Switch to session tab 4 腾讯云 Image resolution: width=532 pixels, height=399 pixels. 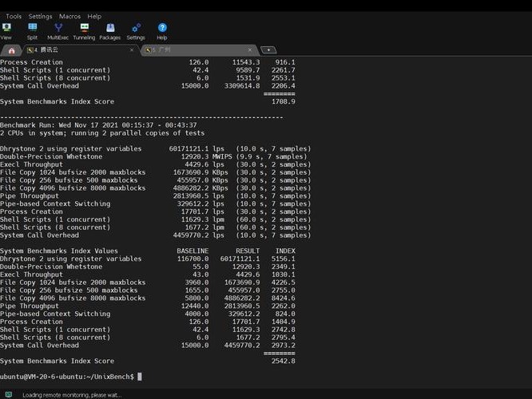pos(78,49)
